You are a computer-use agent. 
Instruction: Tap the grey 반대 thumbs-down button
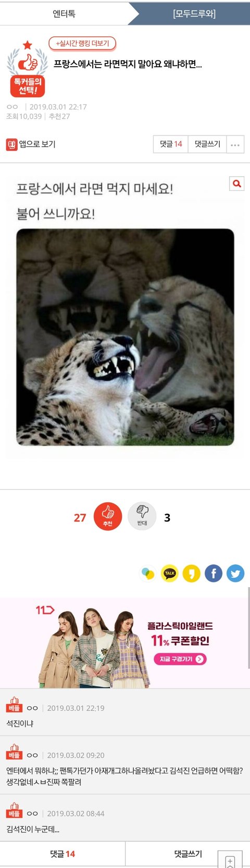(142, 516)
